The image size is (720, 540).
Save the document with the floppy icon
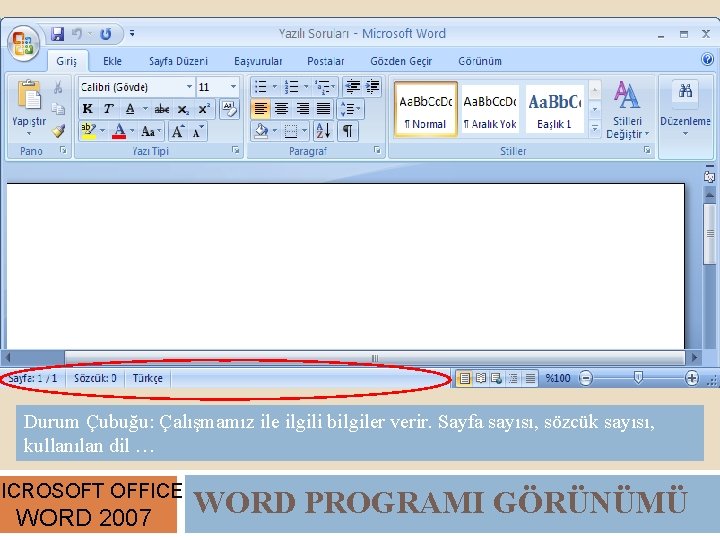(57, 34)
